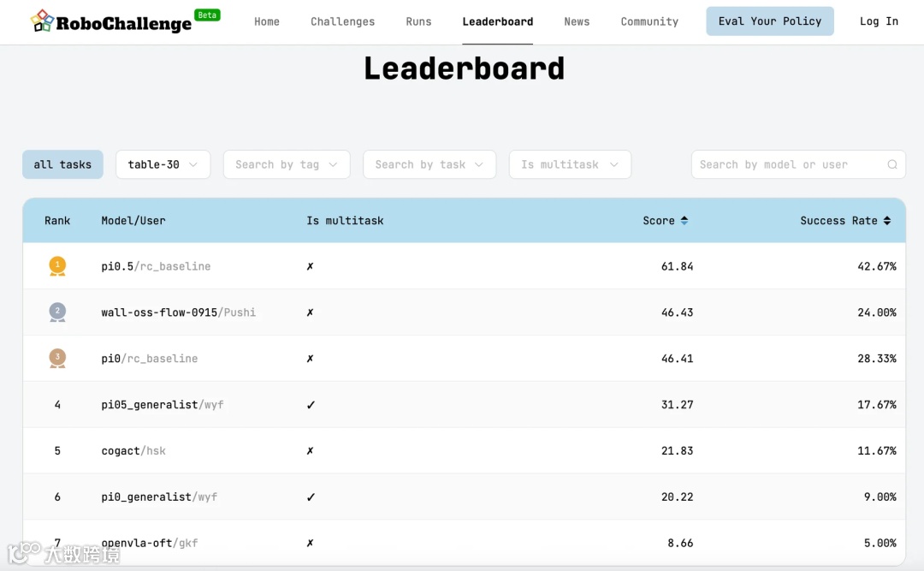This screenshot has width=924, height=571.
Task: Click the success rate 24.00%
Action: (877, 312)
